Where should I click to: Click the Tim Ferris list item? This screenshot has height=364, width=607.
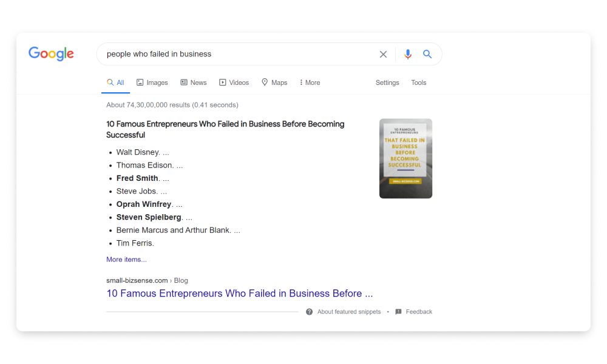point(135,243)
